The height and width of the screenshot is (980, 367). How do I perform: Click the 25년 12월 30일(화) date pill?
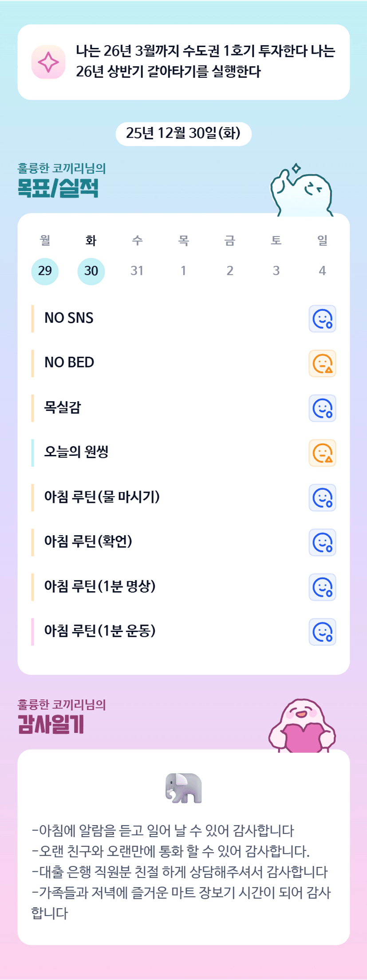183,133
